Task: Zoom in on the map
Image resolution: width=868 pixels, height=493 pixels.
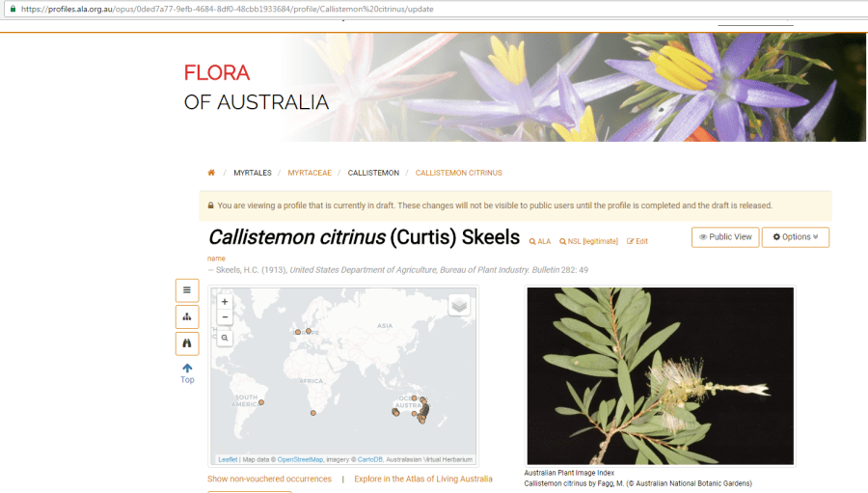Action: [225, 302]
